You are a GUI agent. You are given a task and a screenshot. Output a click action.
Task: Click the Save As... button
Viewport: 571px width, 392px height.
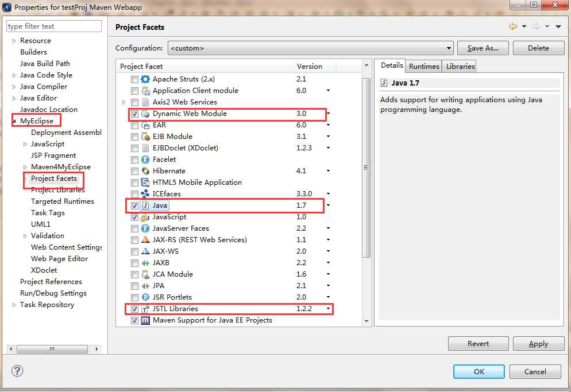pyautogui.click(x=483, y=48)
